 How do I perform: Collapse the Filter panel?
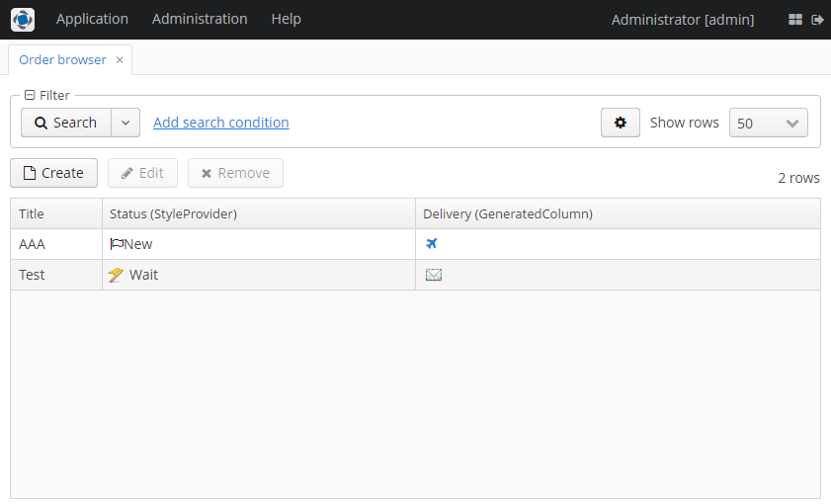tap(30, 95)
